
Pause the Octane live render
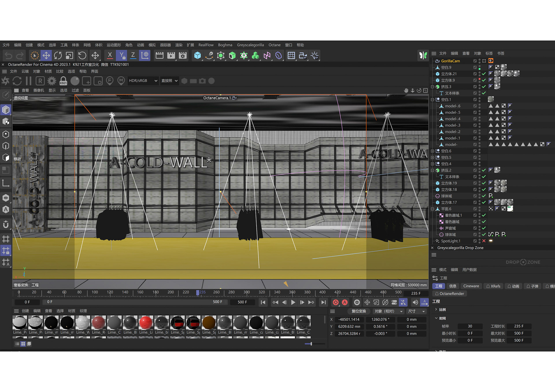pos(29,81)
